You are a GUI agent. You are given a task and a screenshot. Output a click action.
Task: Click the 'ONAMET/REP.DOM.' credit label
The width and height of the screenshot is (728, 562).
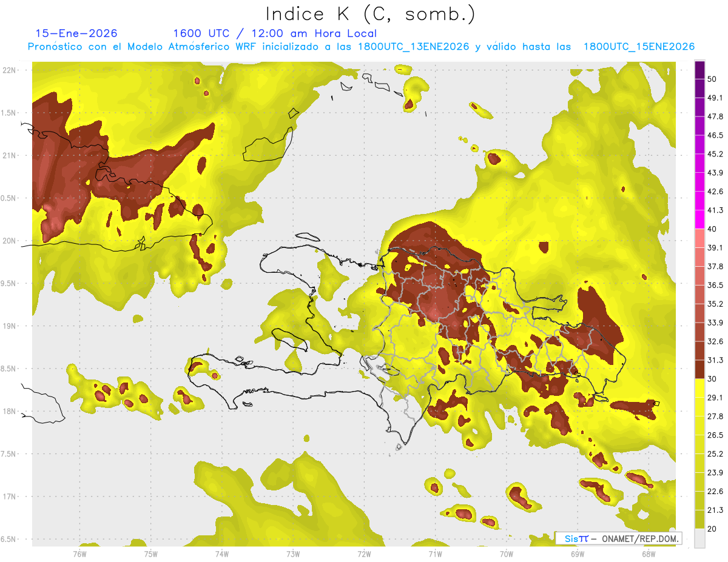pos(639,538)
